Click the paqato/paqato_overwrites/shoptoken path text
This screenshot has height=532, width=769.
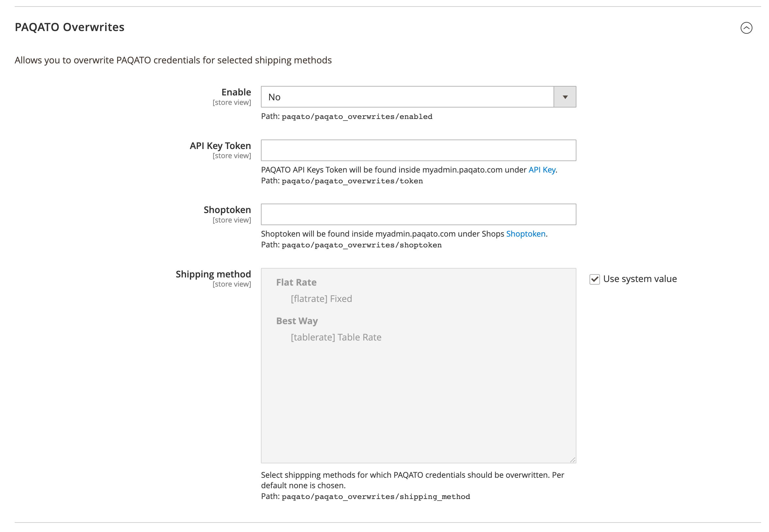(x=362, y=245)
